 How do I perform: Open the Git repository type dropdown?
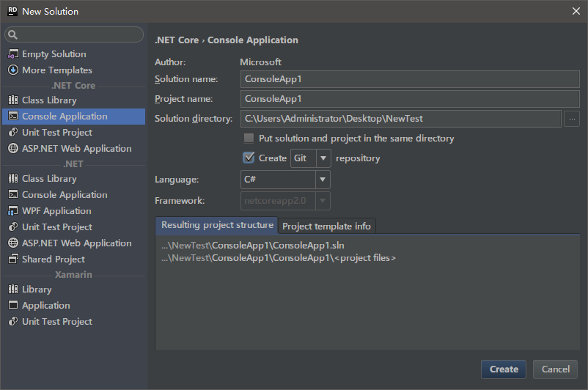click(323, 158)
